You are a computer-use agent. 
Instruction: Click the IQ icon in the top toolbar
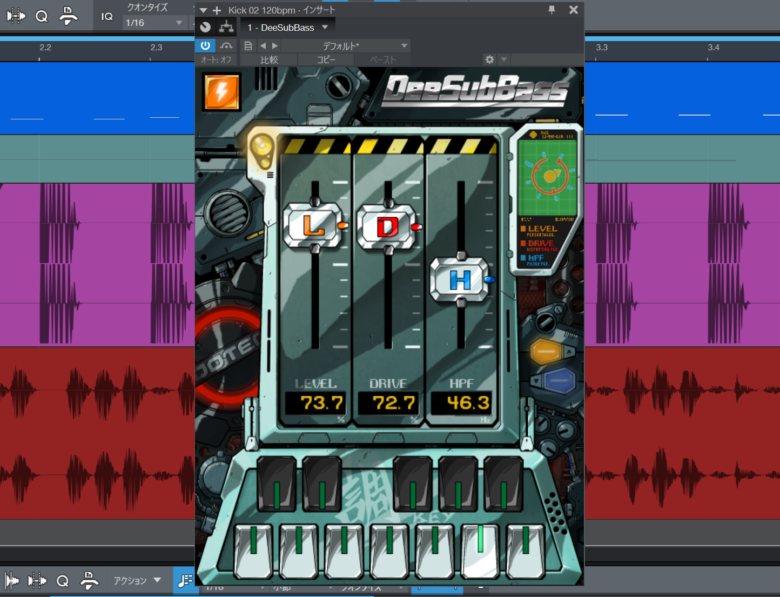click(x=107, y=16)
